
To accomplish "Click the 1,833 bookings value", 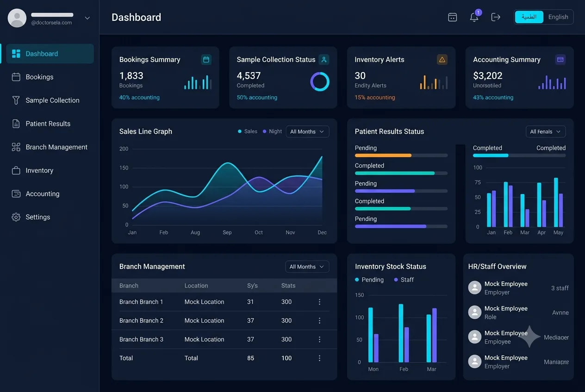I will point(131,76).
